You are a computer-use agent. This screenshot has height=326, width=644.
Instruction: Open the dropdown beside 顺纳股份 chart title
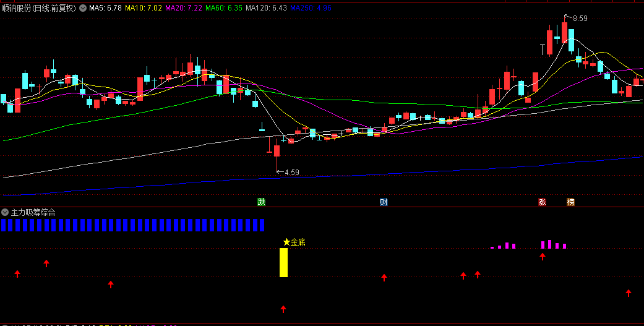pyautogui.click(x=83, y=8)
